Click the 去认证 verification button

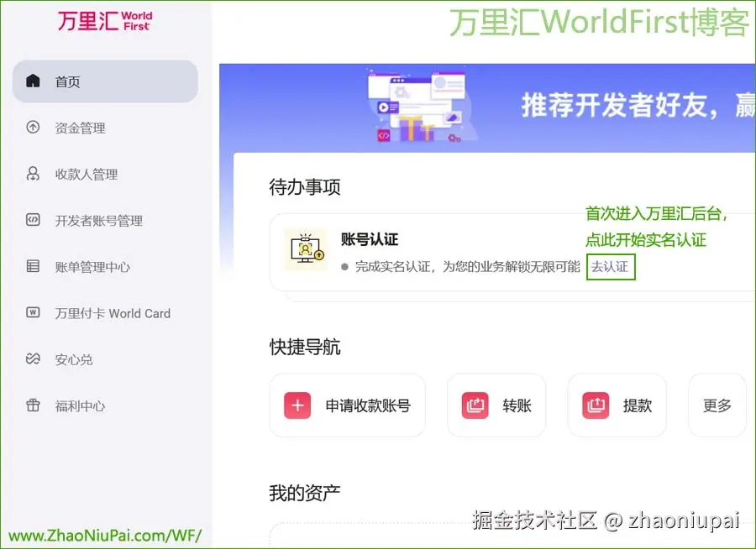[x=611, y=267]
